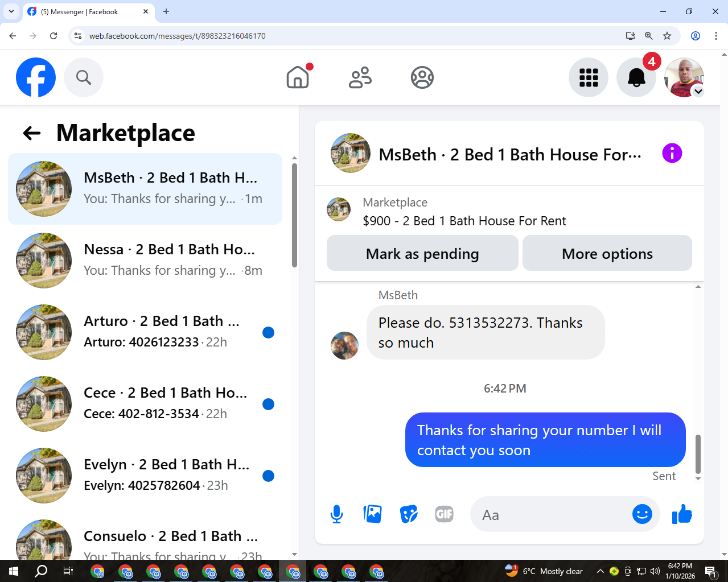The height and width of the screenshot is (582, 728).
Task: Open the weather widget 6°C Mostly clear
Action: (544, 571)
